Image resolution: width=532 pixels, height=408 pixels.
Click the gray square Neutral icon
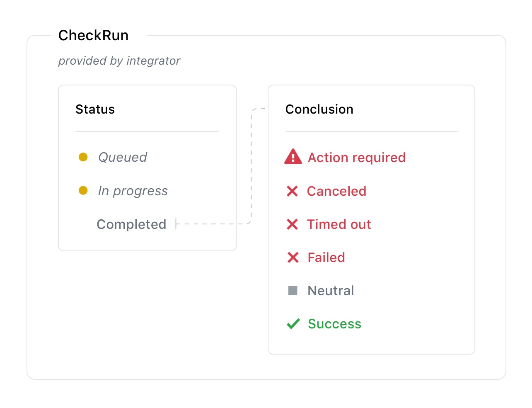[x=293, y=291]
